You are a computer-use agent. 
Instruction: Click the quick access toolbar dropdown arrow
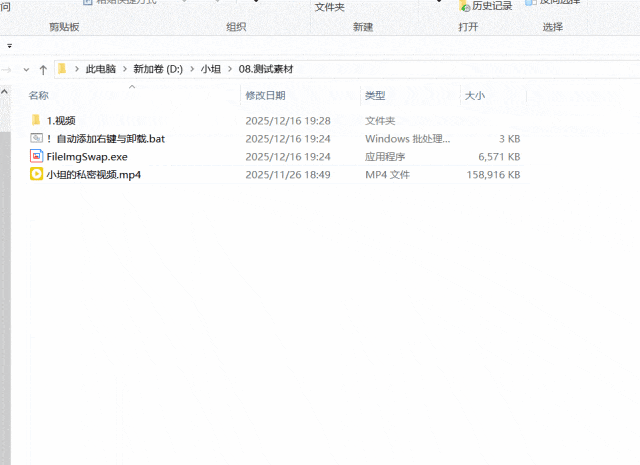(10, 46)
